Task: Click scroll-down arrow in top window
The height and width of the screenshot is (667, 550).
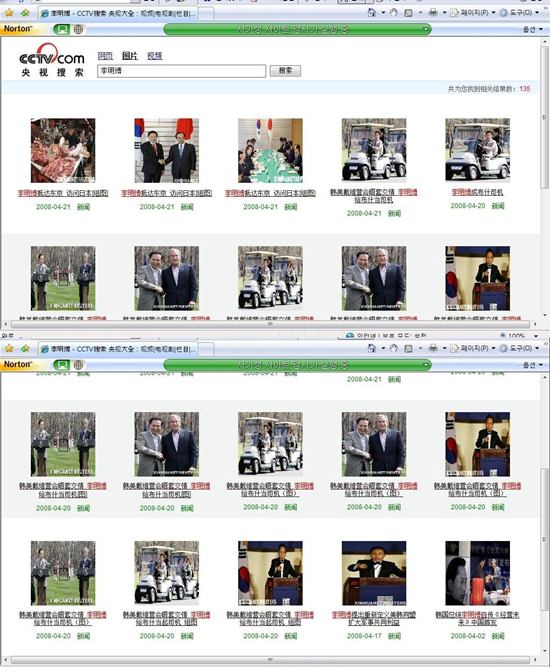Action: tap(544, 316)
